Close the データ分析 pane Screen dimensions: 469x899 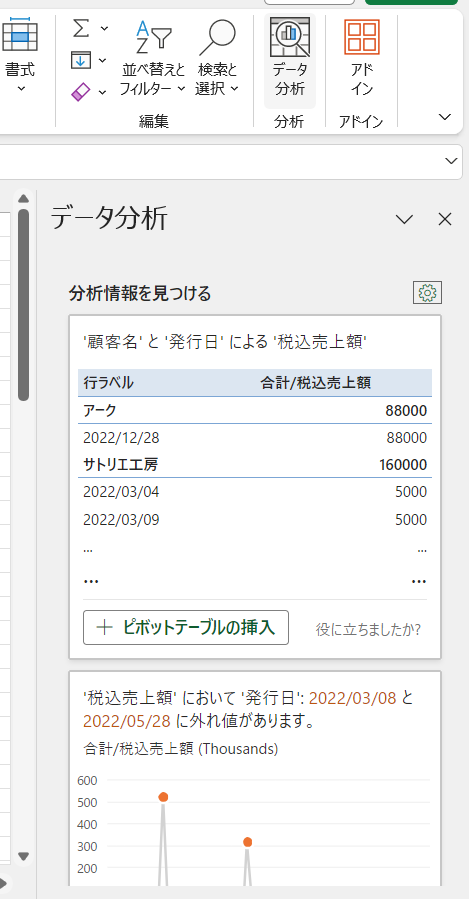(445, 219)
